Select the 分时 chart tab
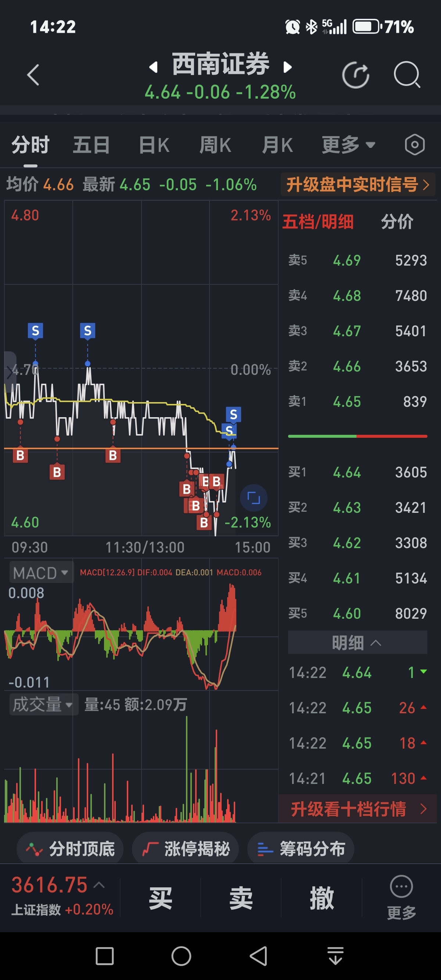This screenshot has height=980, width=441. pos(31,145)
